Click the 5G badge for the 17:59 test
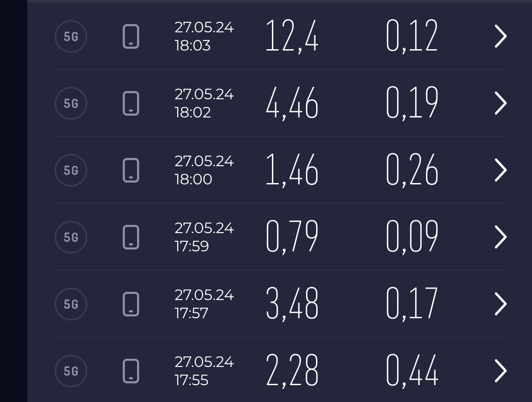Image resolution: width=532 pixels, height=402 pixels. pyautogui.click(x=71, y=237)
